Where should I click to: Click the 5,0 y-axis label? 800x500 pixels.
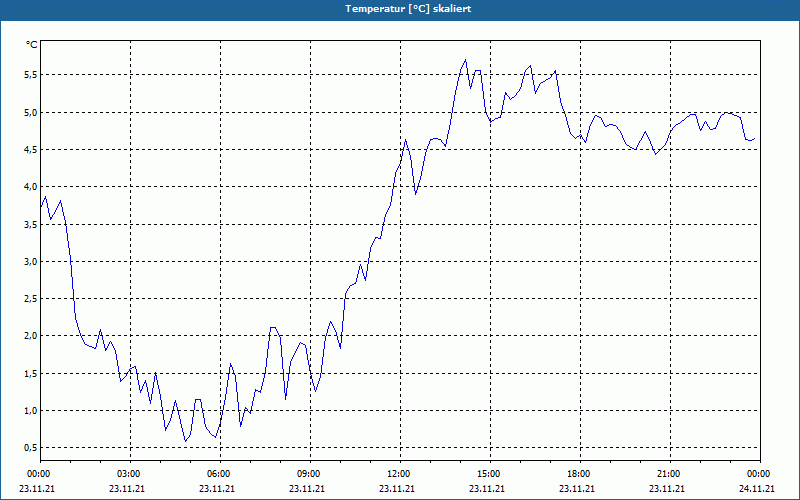click(x=32, y=112)
